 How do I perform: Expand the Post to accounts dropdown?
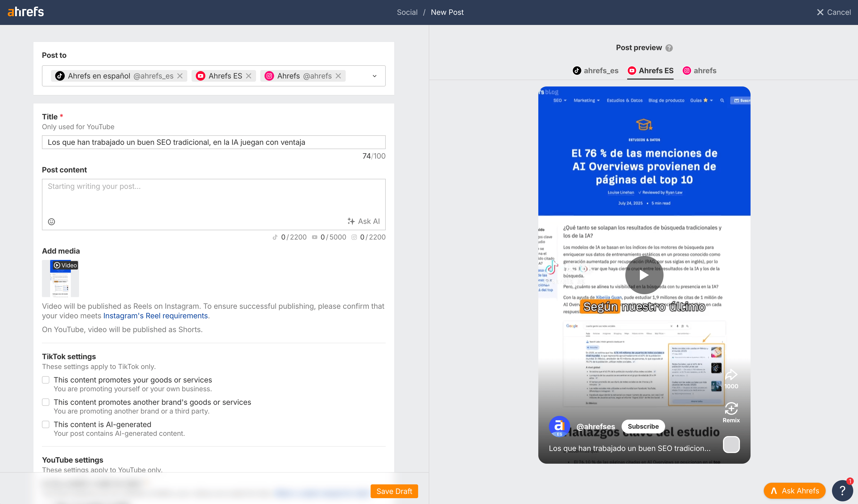(375, 76)
